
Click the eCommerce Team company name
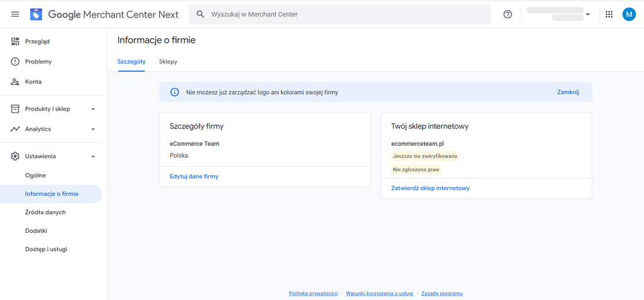pos(194,144)
